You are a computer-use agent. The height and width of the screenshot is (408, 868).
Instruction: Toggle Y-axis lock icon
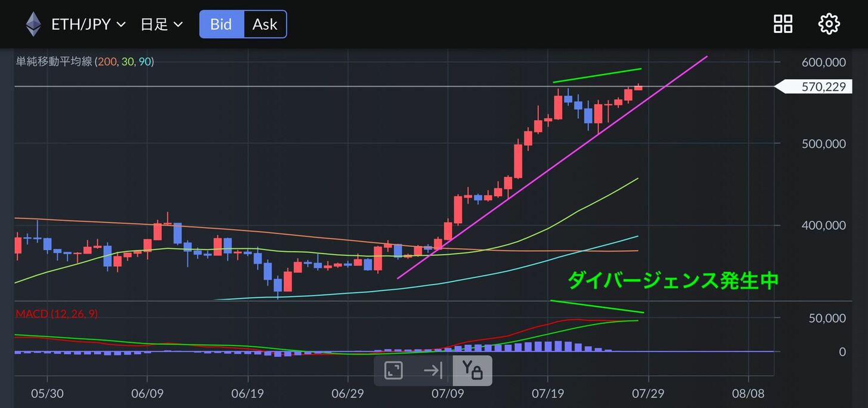[472, 370]
